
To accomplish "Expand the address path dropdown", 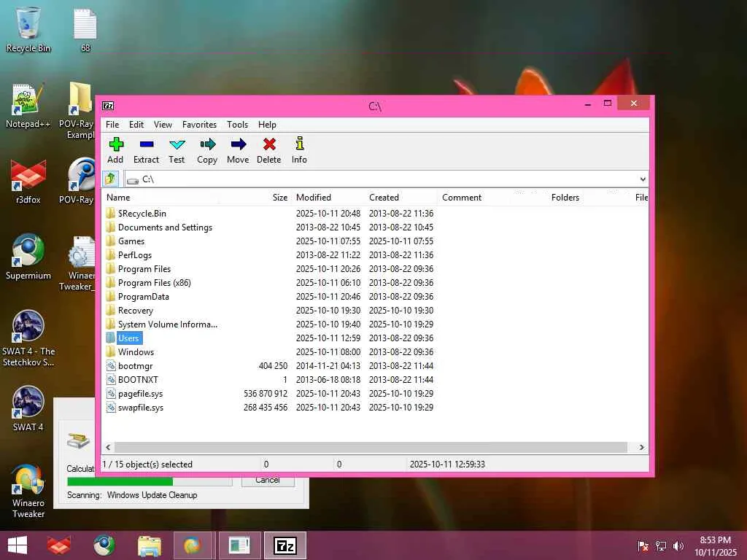I will click(x=643, y=179).
